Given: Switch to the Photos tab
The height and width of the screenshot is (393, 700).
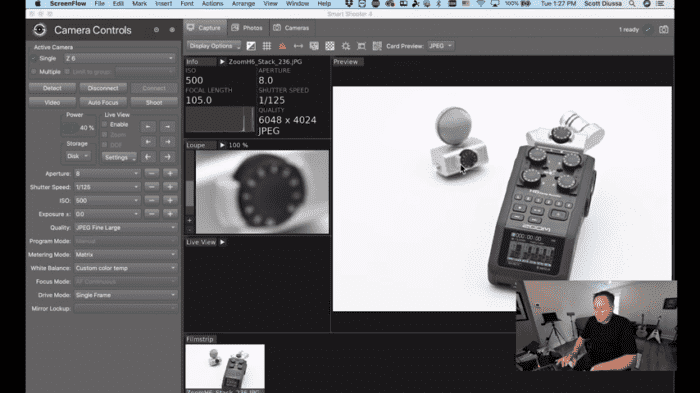Looking at the screenshot, I should tap(247, 28).
